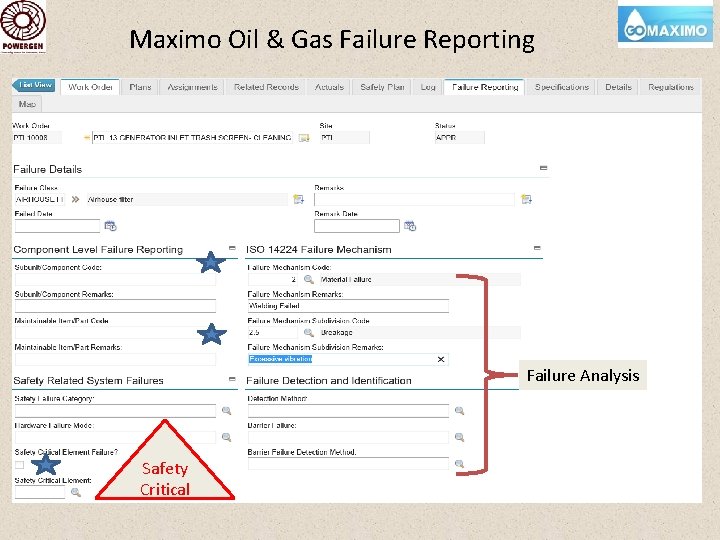Screen dimensions: 720x540
Task: Open the Assignments tab
Action: click(x=192, y=87)
